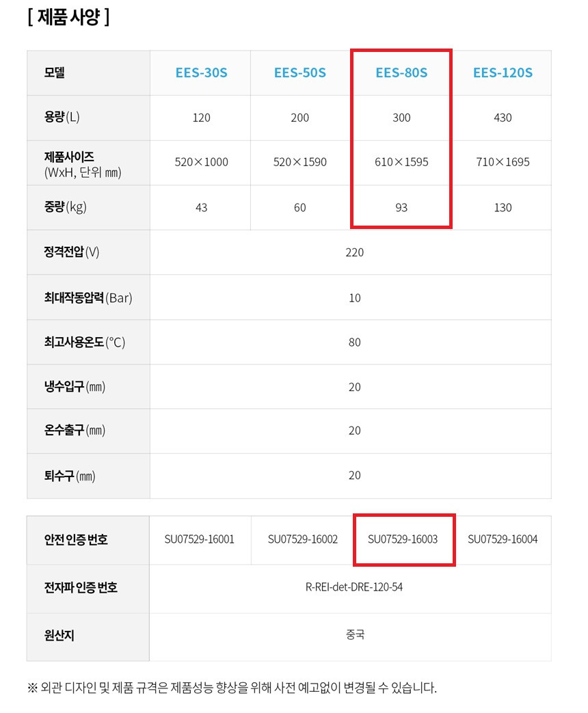
Task: Select the 최대작동압력 (Bar) row label
Action: (88, 297)
